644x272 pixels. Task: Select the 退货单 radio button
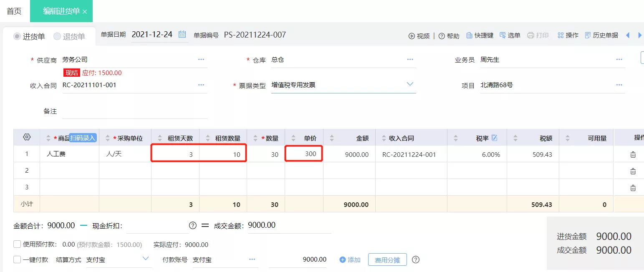coord(57,36)
